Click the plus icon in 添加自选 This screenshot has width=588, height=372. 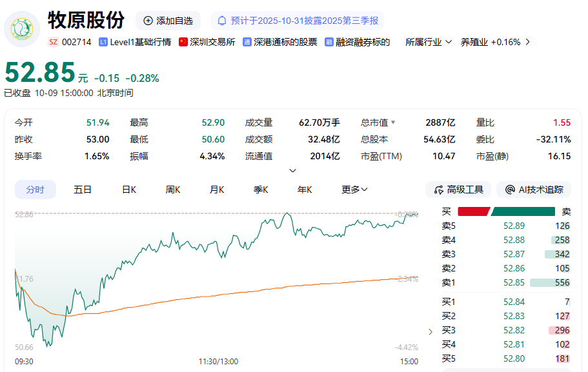(x=148, y=21)
